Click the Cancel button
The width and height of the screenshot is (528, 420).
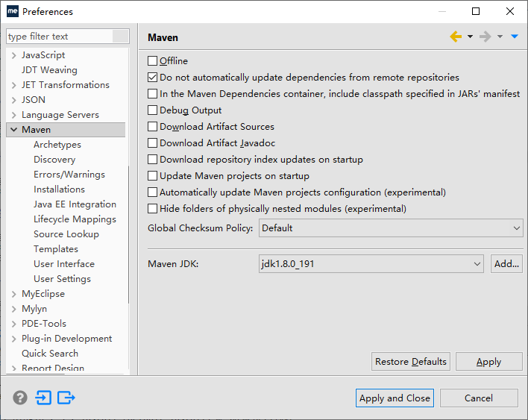click(x=479, y=398)
